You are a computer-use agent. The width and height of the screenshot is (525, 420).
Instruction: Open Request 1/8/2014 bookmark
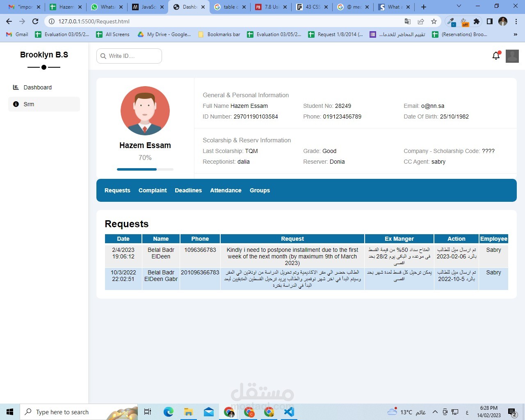coord(336,34)
